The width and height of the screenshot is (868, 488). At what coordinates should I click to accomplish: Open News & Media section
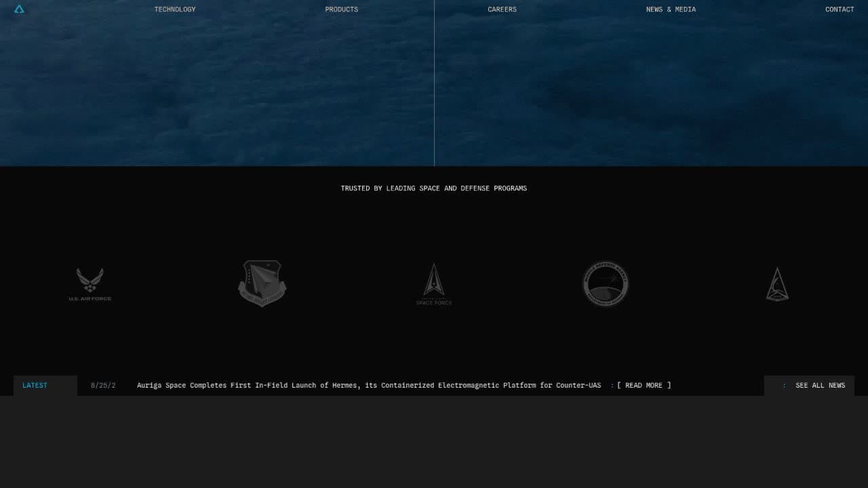coord(671,9)
